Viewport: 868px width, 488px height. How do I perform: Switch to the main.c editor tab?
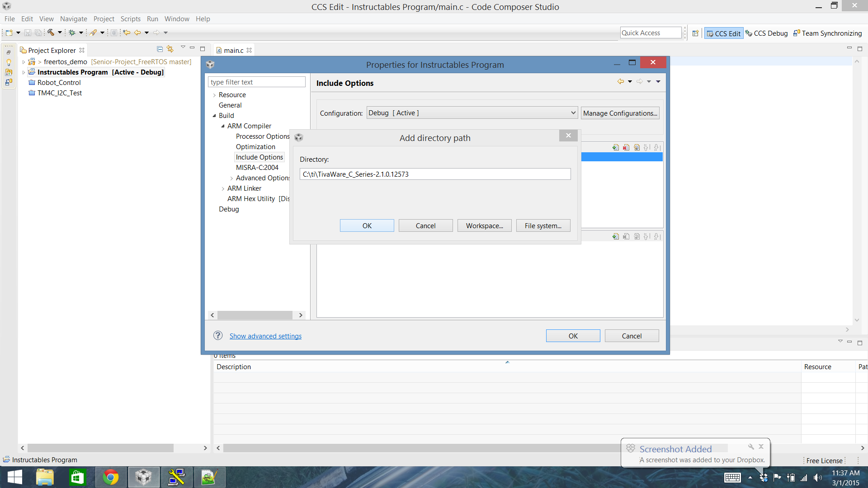coord(233,50)
